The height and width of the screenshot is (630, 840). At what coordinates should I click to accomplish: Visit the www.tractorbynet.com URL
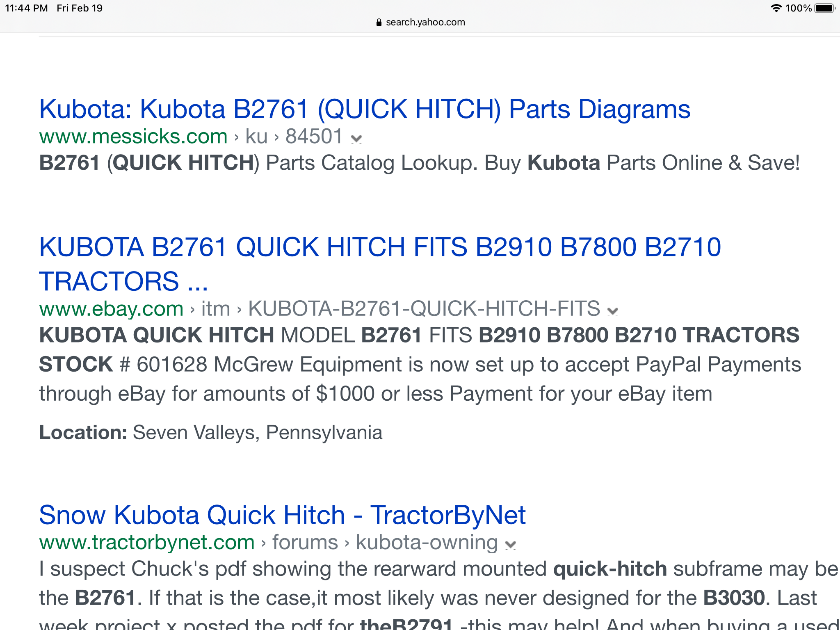point(147,542)
